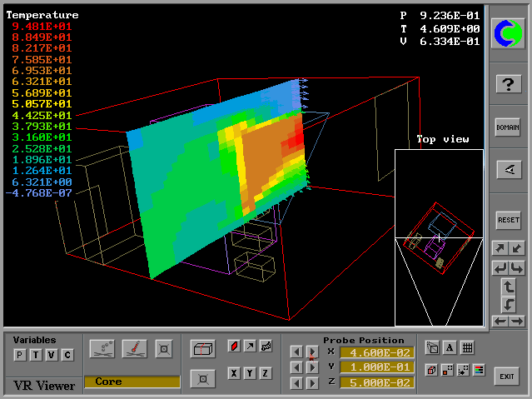Toggle the T temperature variable button

pyautogui.click(x=35, y=356)
